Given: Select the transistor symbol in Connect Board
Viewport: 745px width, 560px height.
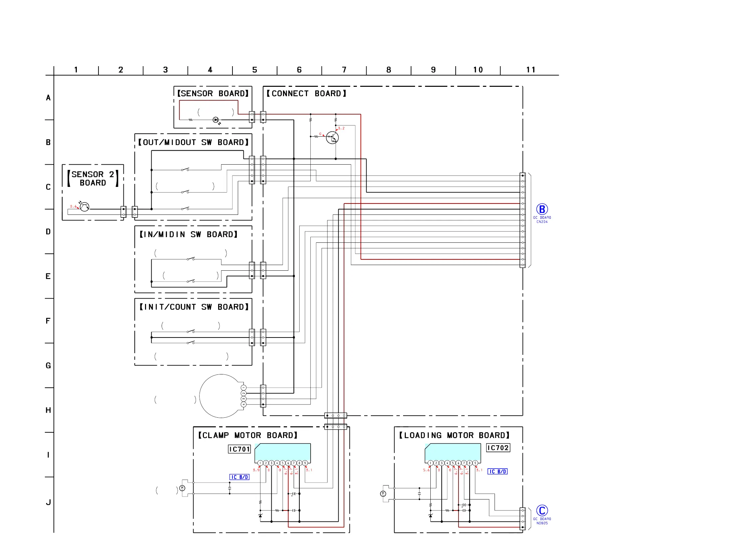Looking at the screenshot, I should point(332,138).
